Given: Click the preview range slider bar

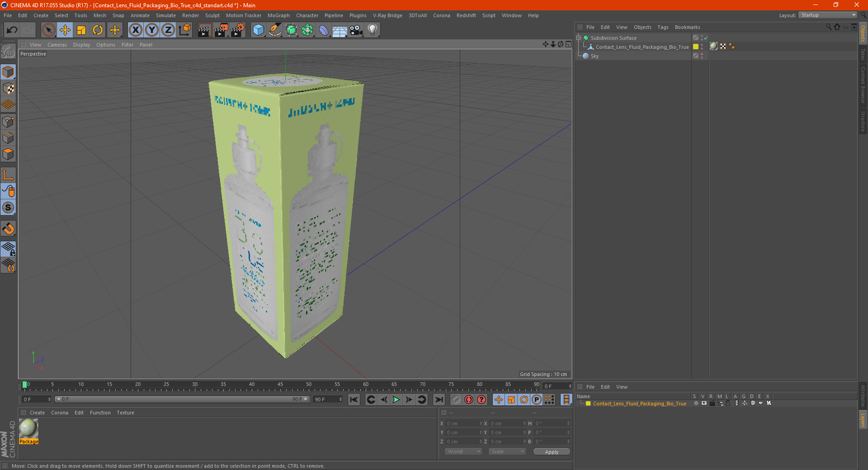Looking at the screenshot, I should [x=182, y=399].
